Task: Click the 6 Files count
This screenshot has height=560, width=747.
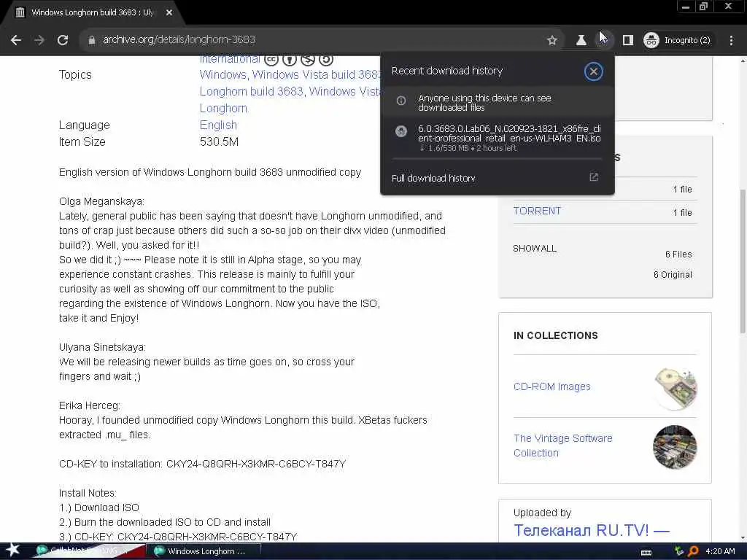Action: click(x=678, y=254)
